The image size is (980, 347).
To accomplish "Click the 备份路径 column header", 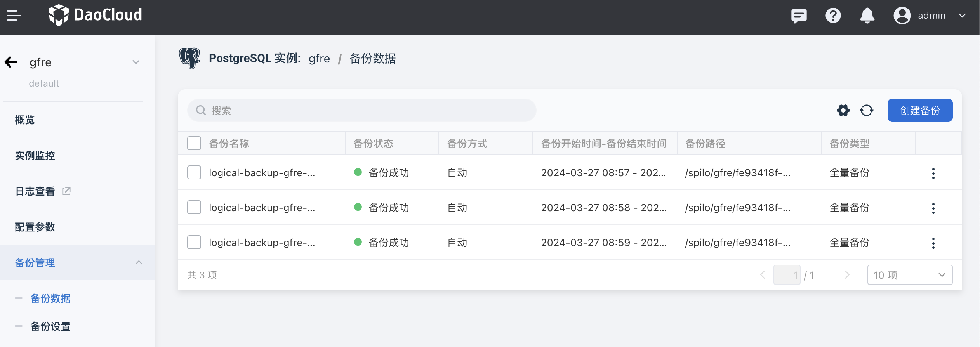I will (x=705, y=144).
